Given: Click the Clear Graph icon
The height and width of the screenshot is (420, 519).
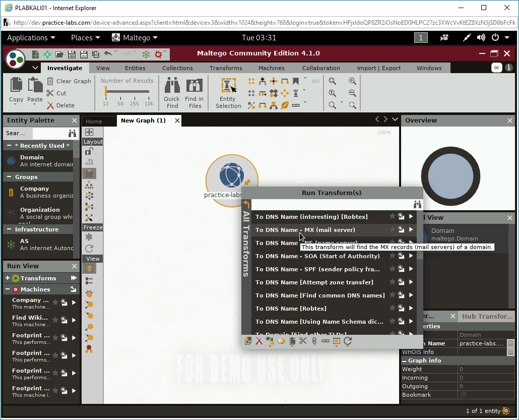Looking at the screenshot, I should pos(50,81).
